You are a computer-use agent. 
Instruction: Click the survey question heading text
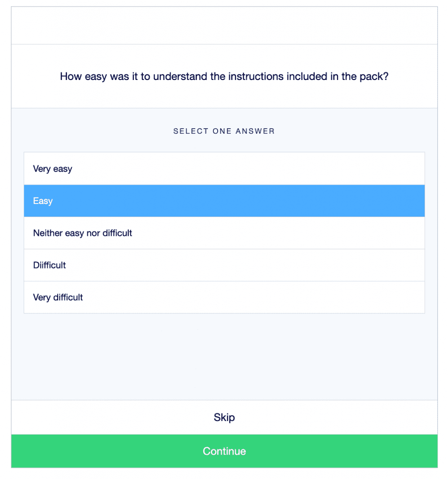point(224,76)
